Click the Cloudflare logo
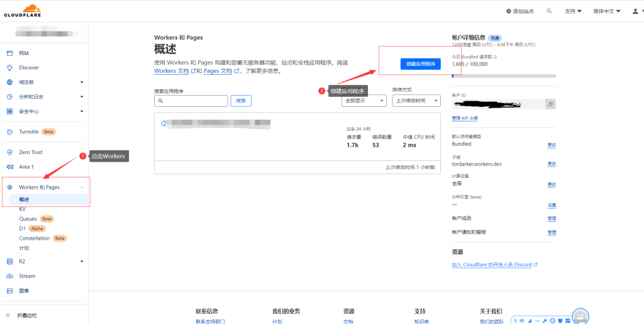The height and width of the screenshot is (324, 644). click(x=23, y=11)
